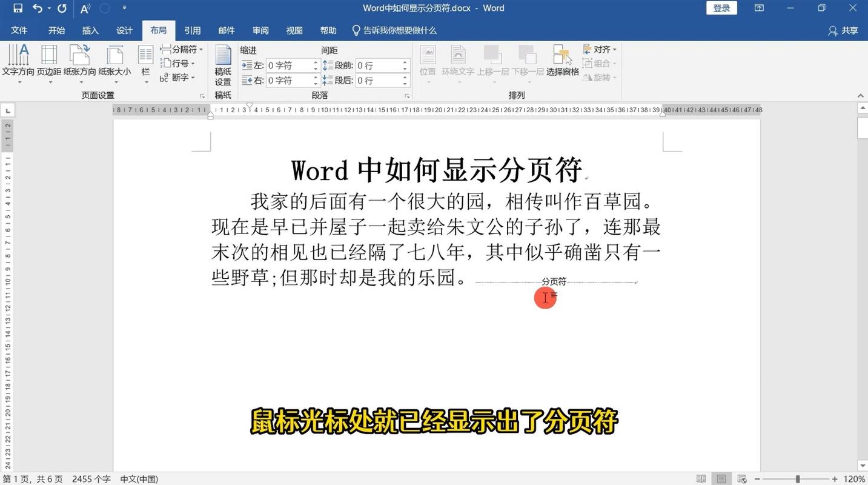Save the document with the floppy disk icon
Viewport: 868px width, 485px height.
[18, 8]
